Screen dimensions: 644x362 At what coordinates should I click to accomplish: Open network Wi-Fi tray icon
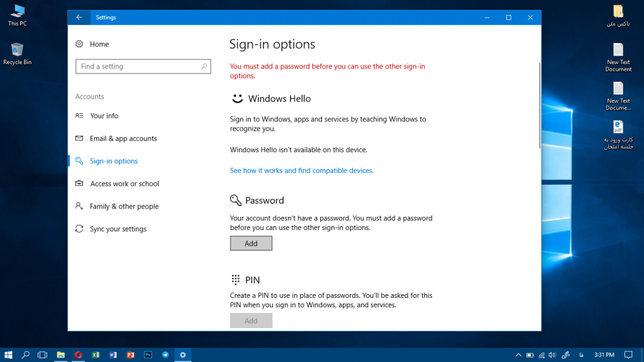(x=541, y=355)
